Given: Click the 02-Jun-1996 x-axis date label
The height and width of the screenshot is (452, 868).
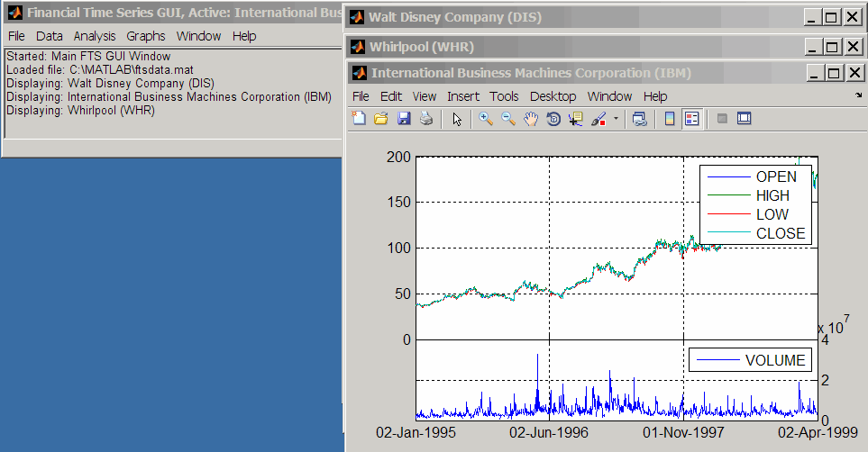Looking at the screenshot, I should click(549, 432).
